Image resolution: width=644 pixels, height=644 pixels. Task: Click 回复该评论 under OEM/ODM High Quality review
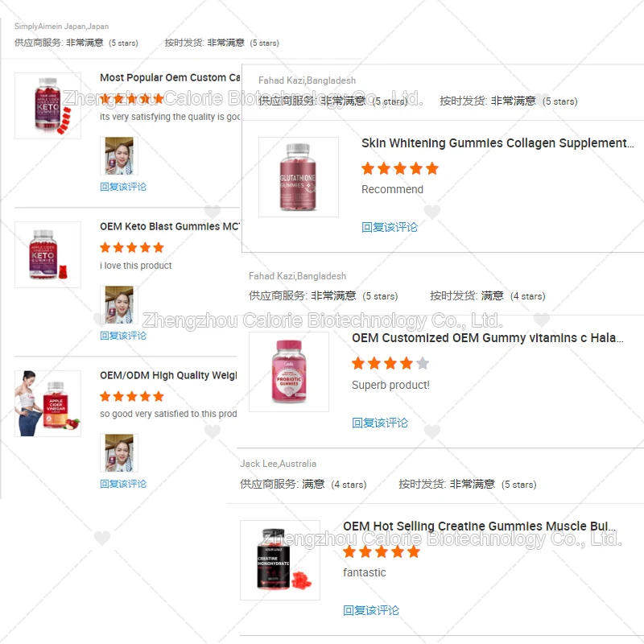point(123,484)
